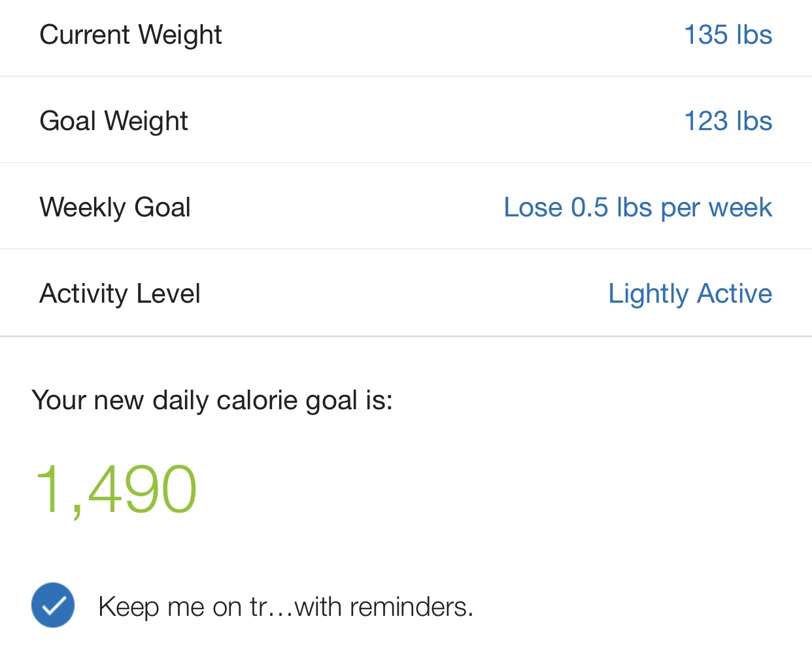Change the Lightly Active setting
Viewport: 812px width, 659px height.
[690, 294]
